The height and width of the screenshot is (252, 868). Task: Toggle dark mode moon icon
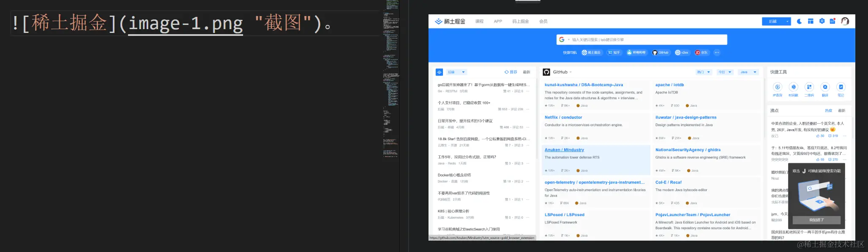799,22
